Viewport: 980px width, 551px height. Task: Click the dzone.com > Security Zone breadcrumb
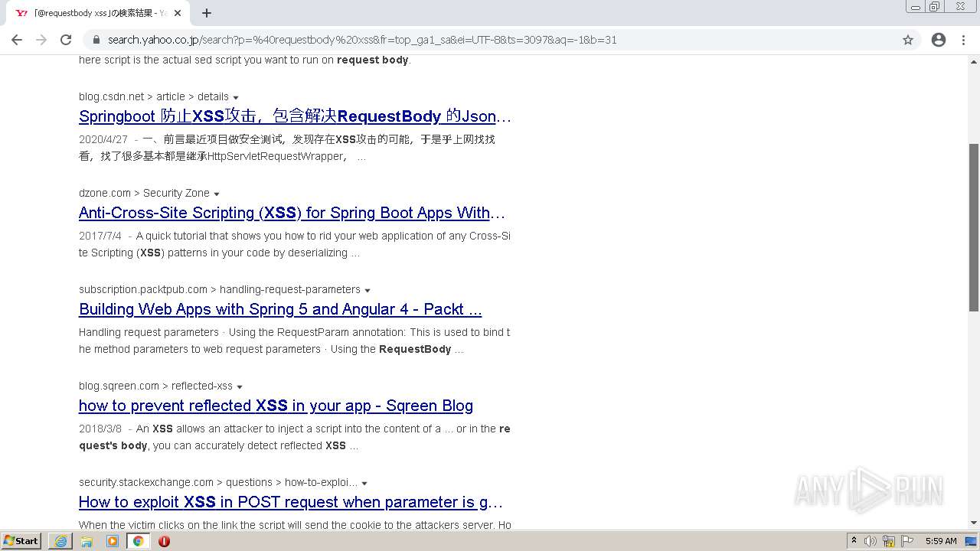tap(144, 193)
